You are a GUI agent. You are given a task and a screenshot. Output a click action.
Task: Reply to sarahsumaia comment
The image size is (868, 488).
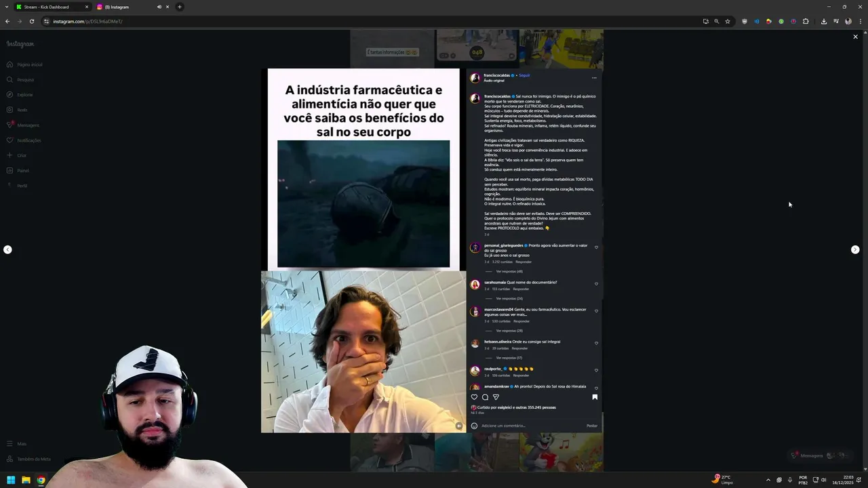pos(521,289)
